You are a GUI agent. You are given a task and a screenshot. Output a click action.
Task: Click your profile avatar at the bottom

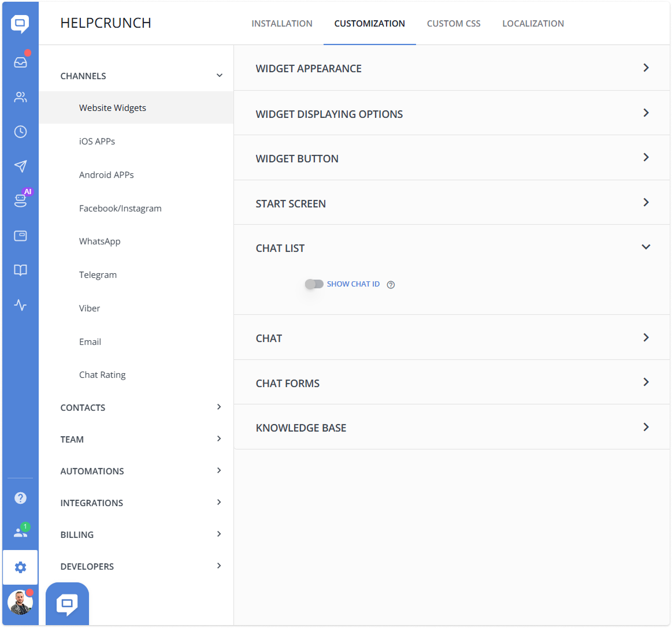(x=20, y=602)
